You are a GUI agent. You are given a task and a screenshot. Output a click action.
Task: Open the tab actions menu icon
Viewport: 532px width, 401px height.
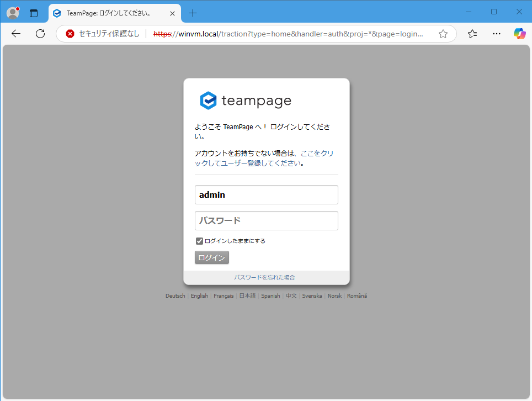tap(34, 13)
